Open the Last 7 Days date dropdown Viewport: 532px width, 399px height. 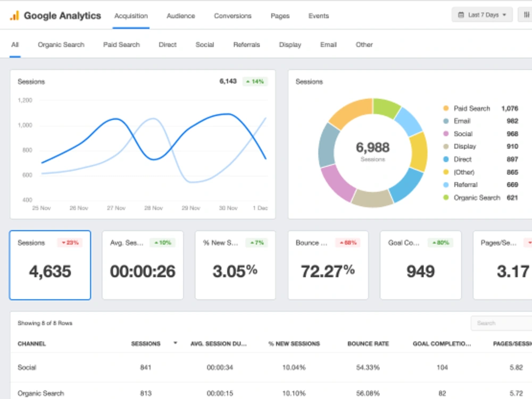(482, 15)
